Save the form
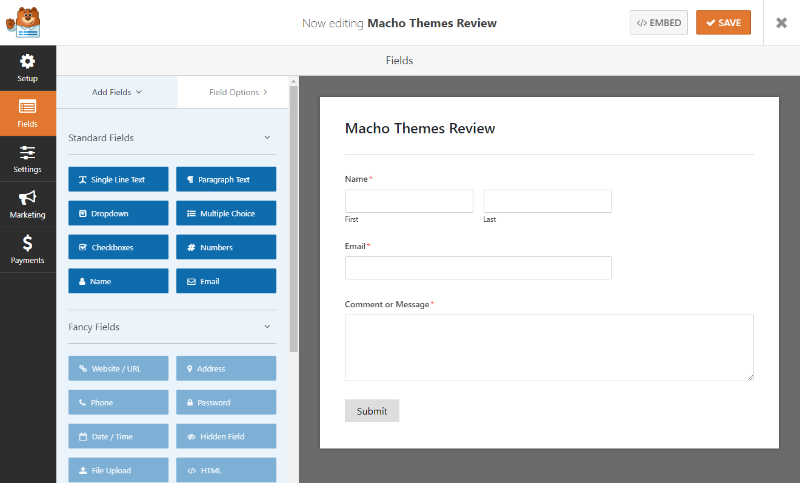This screenshot has height=483, width=800. 723,22
